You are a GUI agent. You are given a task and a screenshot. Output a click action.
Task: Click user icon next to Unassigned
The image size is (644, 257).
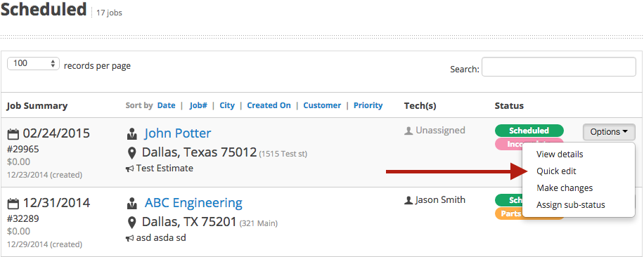408,131
